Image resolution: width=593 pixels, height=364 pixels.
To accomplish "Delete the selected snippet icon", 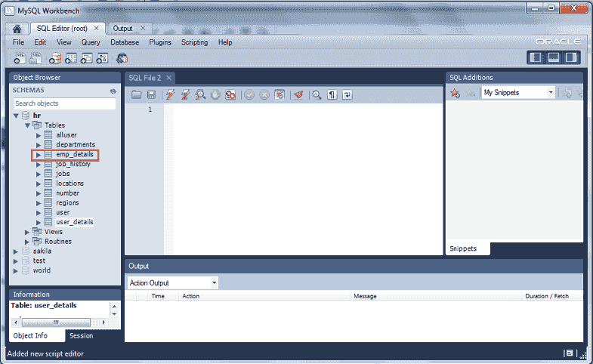I will click(470, 93).
